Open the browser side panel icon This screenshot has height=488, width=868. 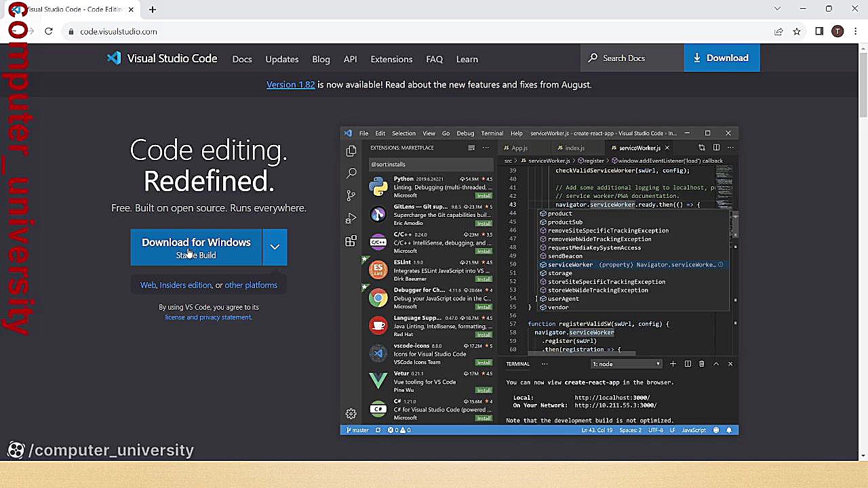(x=819, y=31)
